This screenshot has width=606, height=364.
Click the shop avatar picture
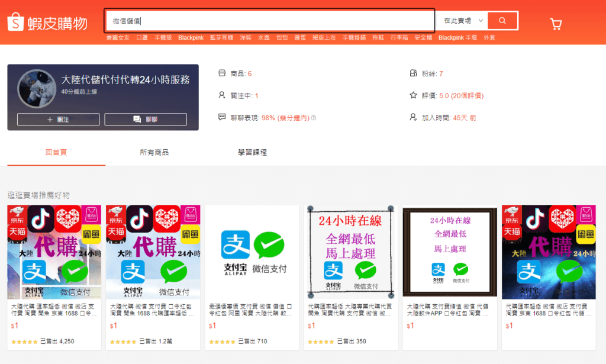(x=37, y=89)
